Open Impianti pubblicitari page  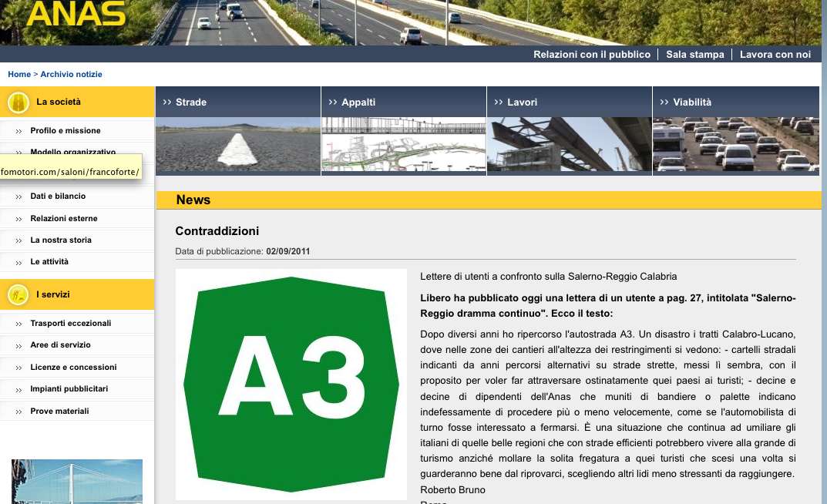[x=69, y=388]
